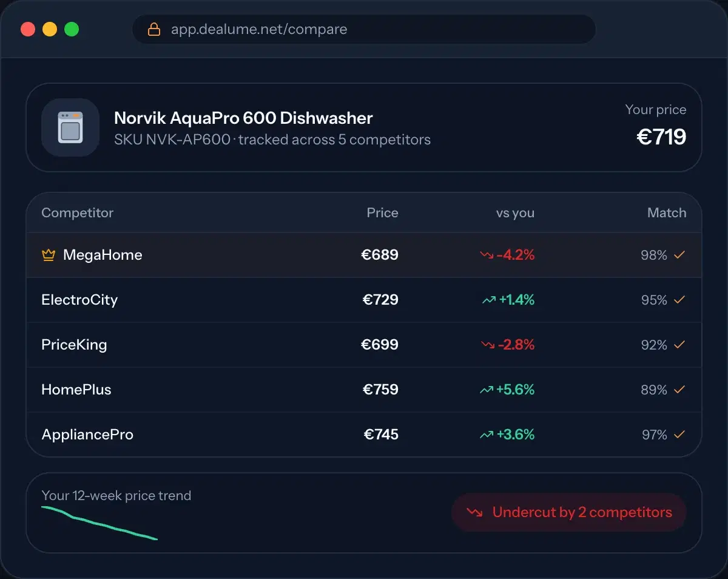The width and height of the screenshot is (728, 579).
Task: Click the 97% match value
Action: click(655, 435)
